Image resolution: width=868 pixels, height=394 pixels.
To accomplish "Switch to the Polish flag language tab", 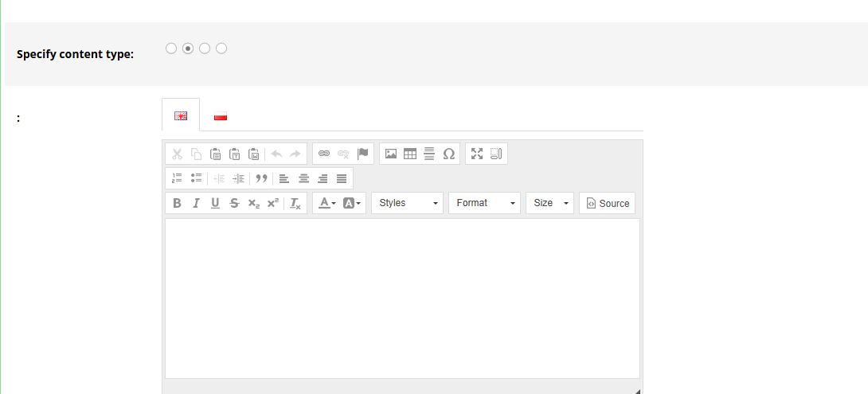I will tap(221, 115).
